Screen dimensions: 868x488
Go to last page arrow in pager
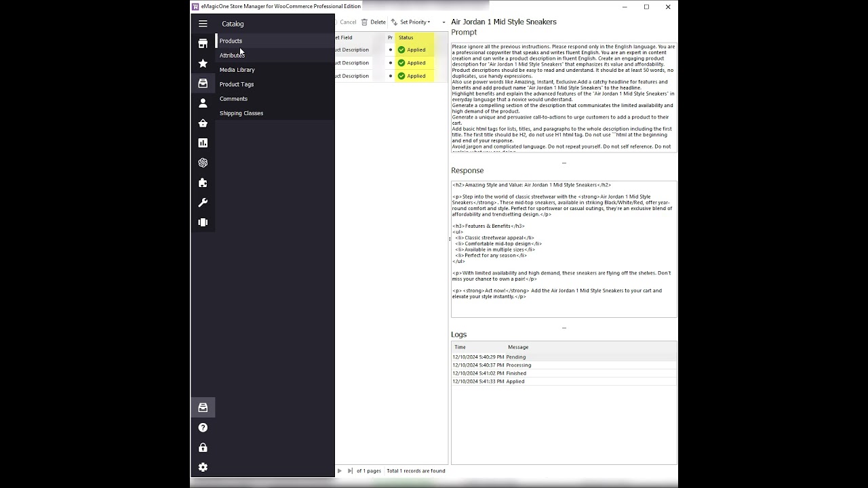[350, 471]
